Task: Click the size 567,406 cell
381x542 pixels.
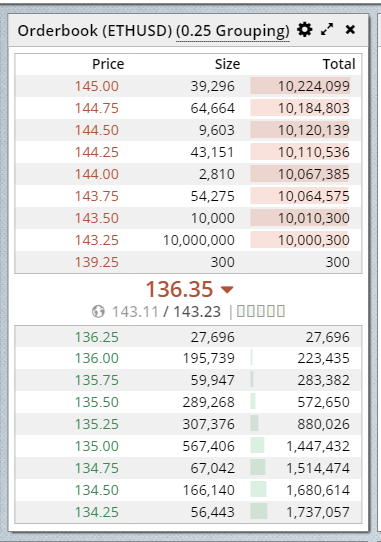Action: 208,446
